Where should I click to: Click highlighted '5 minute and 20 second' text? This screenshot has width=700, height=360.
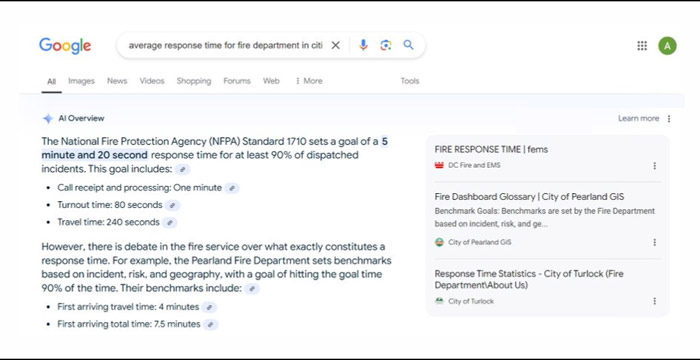pyautogui.click(x=214, y=148)
